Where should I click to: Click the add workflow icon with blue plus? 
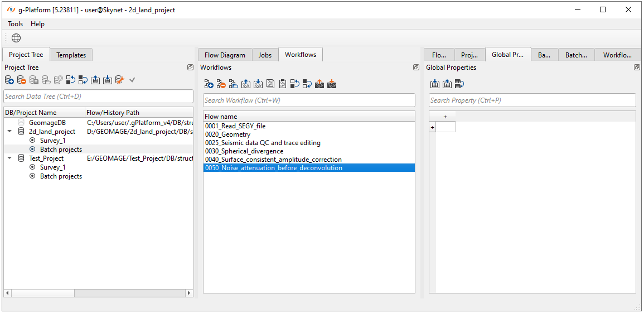(x=209, y=84)
